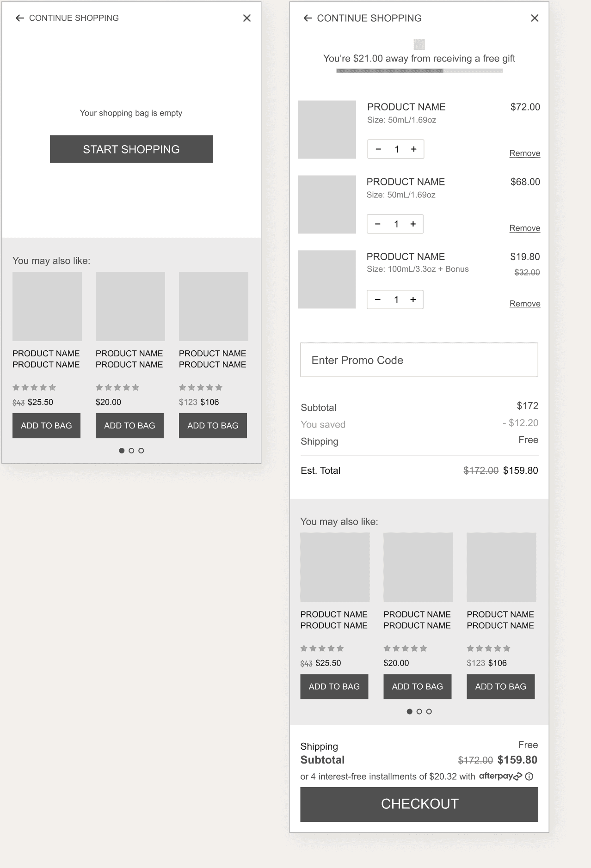Click star rating of $25.50 product, filled panel
The height and width of the screenshot is (868, 591).
pyautogui.click(x=322, y=648)
